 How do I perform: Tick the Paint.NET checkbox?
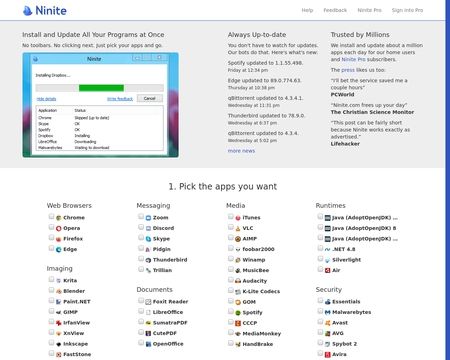[51, 301]
